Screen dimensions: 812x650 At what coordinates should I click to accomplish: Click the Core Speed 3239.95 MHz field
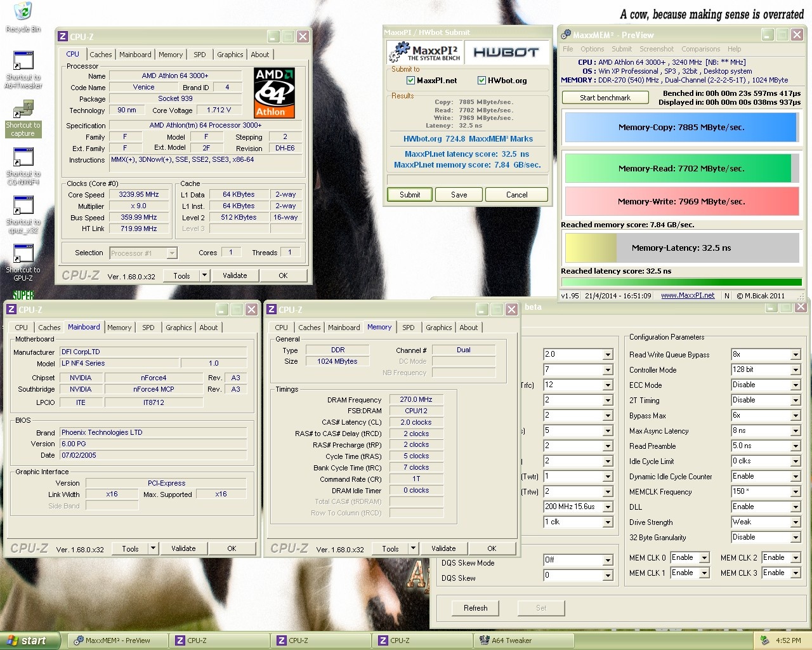tap(139, 195)
